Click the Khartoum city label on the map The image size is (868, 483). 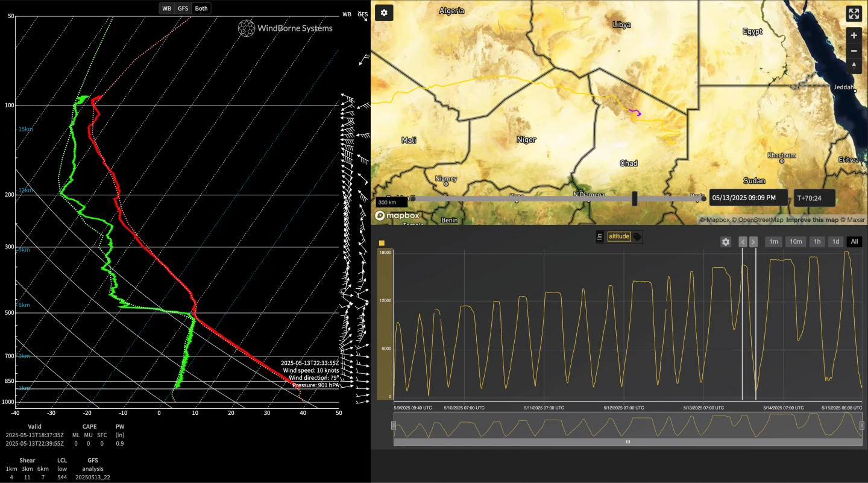[782, 156]
